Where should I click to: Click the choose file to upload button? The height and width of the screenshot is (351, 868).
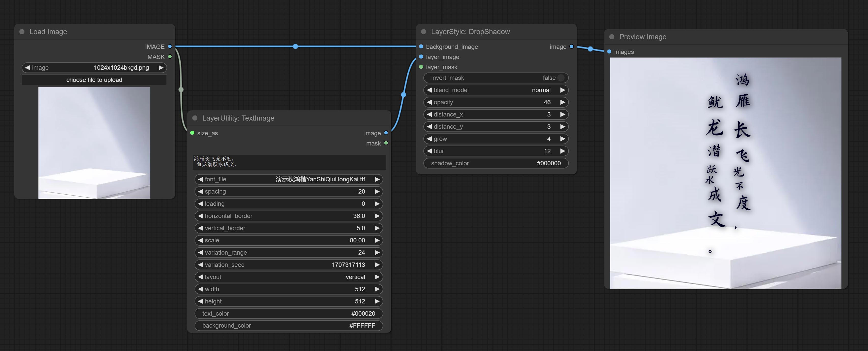94,80
